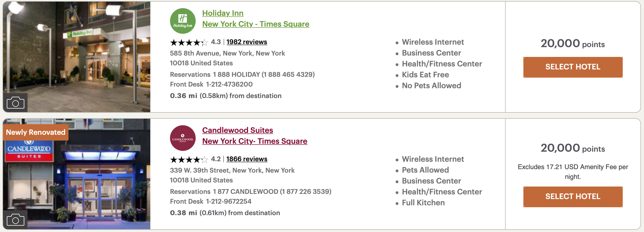Open the Holiday Inn hotel name link

(223, 13)
